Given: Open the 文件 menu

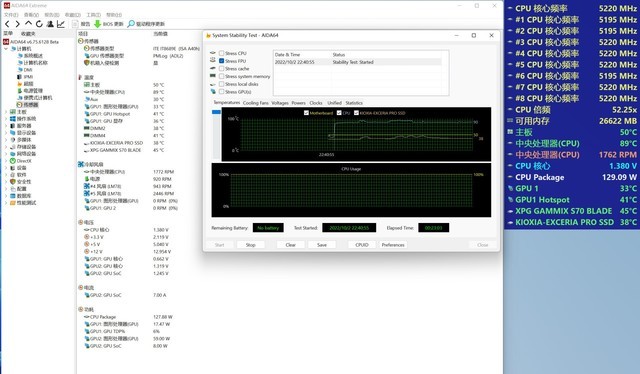Looking at the screenshot, I should (11, 15).
